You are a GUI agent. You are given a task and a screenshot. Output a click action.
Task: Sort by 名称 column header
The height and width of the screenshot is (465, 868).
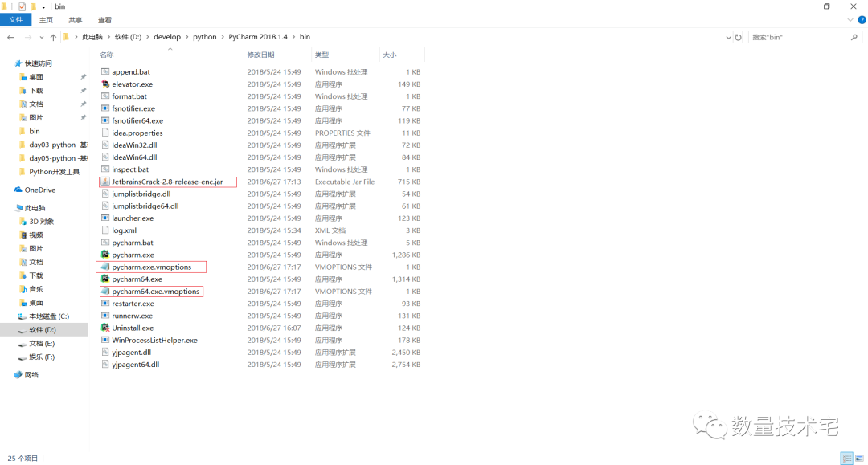(x=107, y=55)
